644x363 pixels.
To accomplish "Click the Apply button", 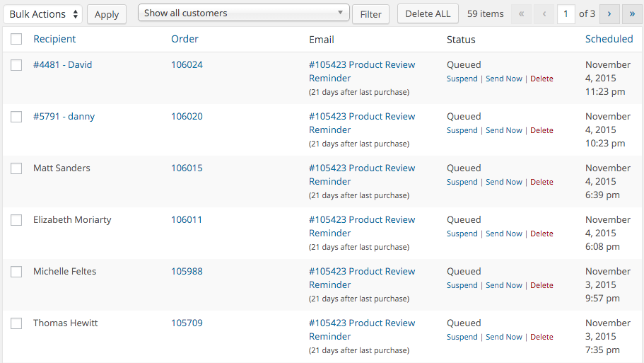I will [107, 14].
